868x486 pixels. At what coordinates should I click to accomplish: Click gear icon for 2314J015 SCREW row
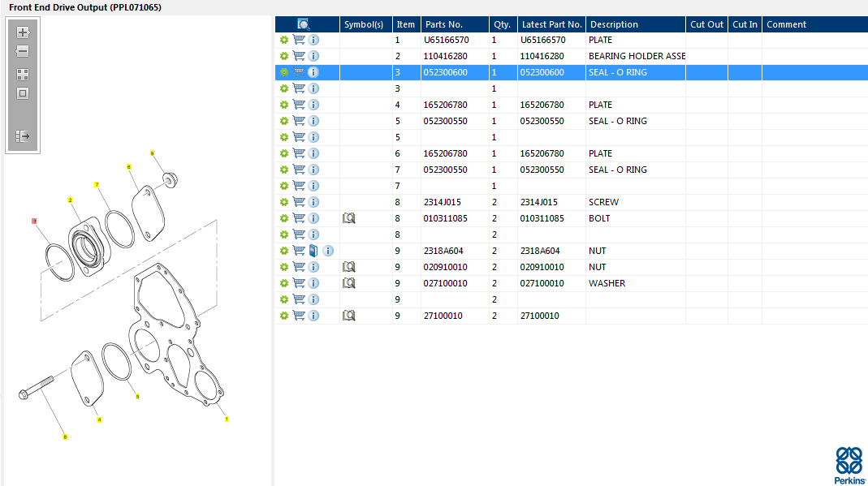284,202
